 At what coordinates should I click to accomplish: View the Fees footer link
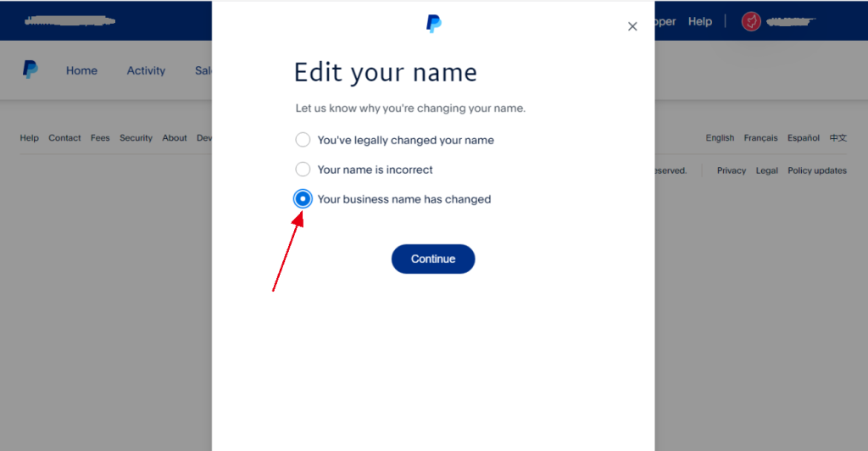(x=100, y=138)
